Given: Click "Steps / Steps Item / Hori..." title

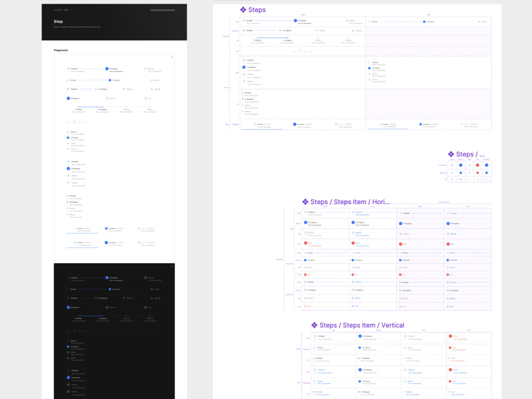Looking at the screenshot, I should click(x=350, y=202).
